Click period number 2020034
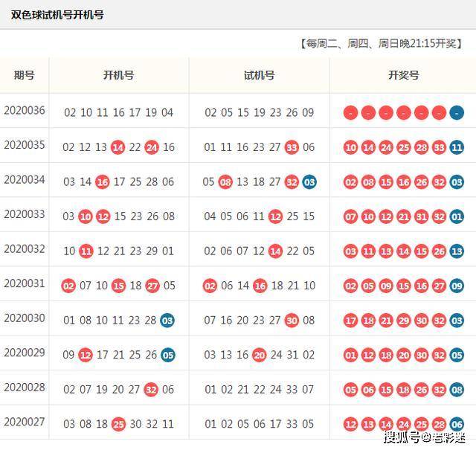 [25, 179]
